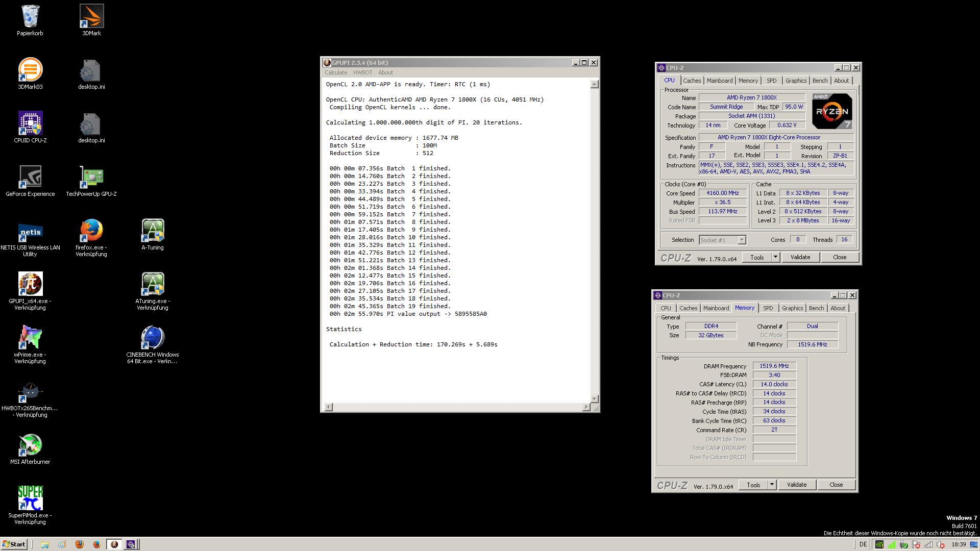Select the GeForce Experience shortcut
980x551 pixels.
30,181
